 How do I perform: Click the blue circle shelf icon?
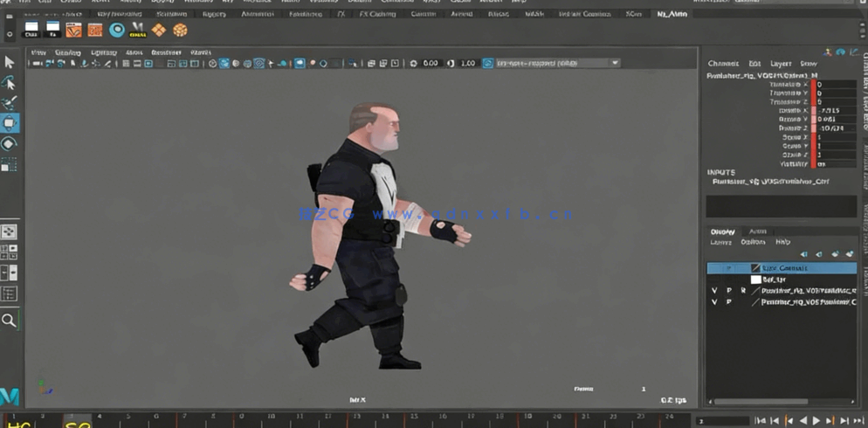116,30
